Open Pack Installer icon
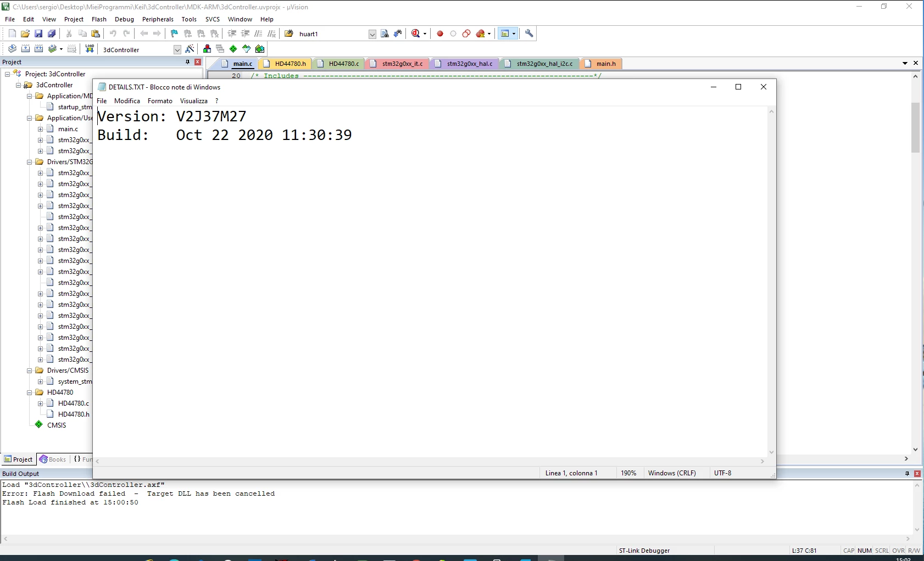This screenshot has height=561, width=924. coord(260,49)
